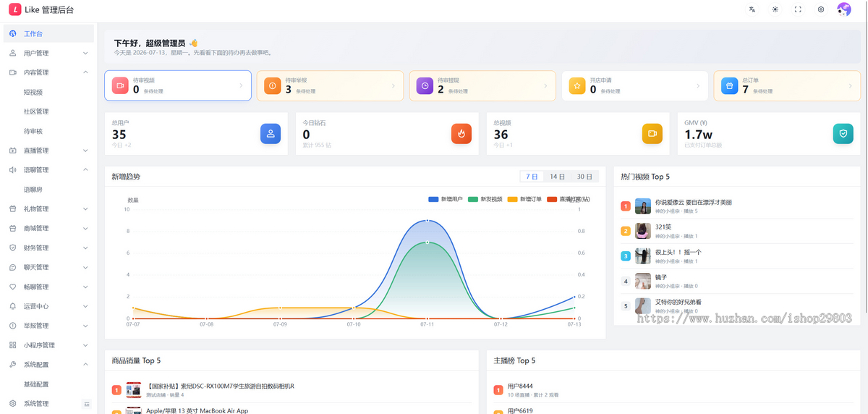Select the 30日 trend range
This screenshot has height=414, width=868.
point(584,177)
